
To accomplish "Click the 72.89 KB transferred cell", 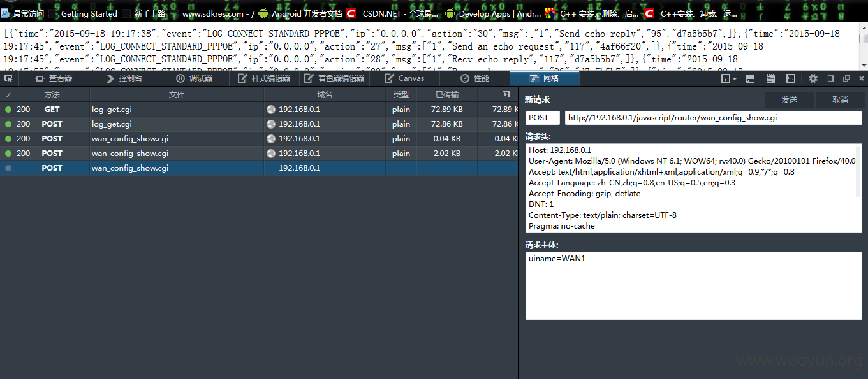I will pyautogui.click(x=446, y=110).
